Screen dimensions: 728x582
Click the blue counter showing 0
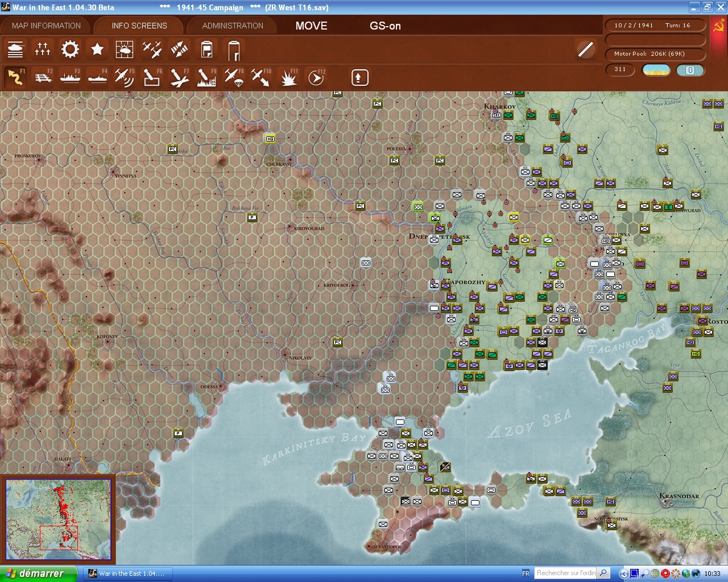click(690, 70)
